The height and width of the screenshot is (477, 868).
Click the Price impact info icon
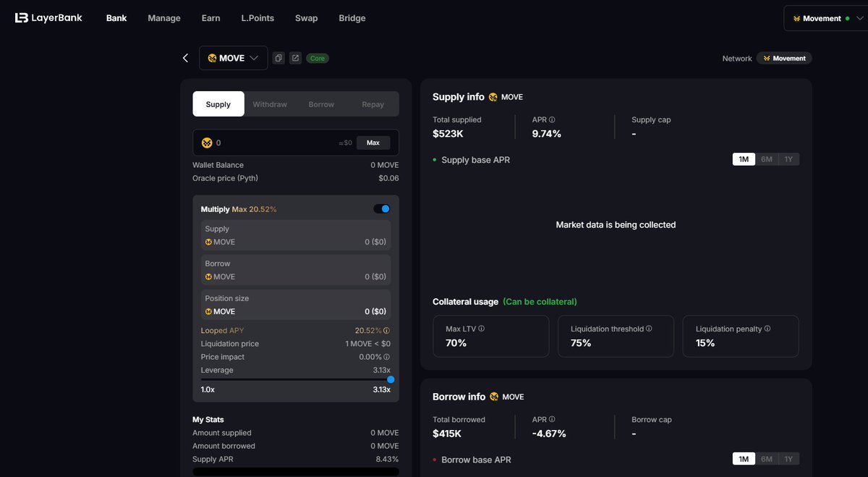coord(386,357)
